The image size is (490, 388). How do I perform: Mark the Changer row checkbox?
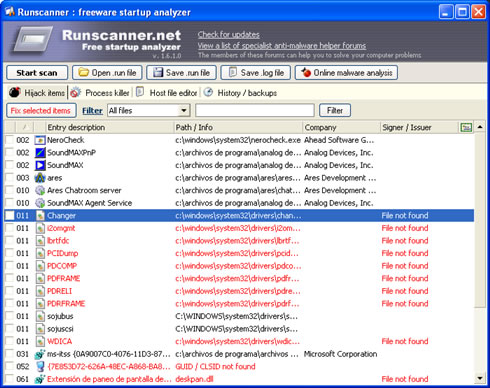coord(10,215)
